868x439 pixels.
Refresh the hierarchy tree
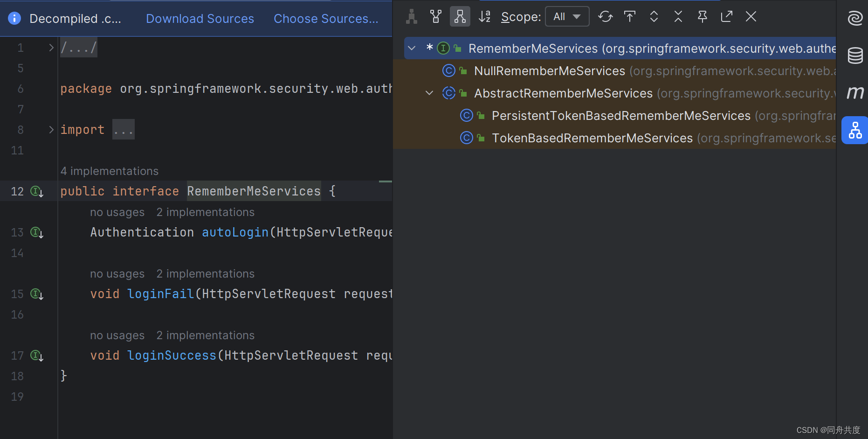click(606, 17)
